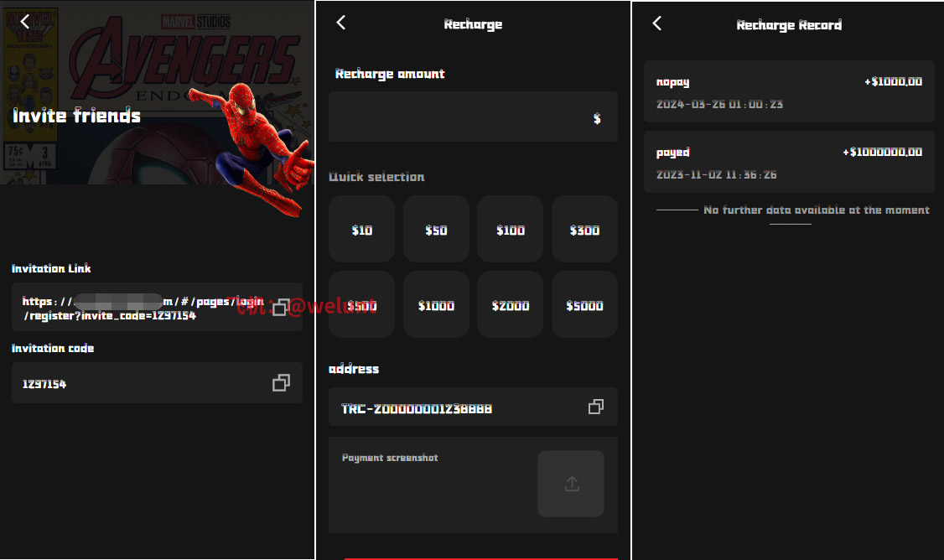The image size is (944, 560).
Task: Go back from the Recharge screen
Action: (x=340, y=23)
